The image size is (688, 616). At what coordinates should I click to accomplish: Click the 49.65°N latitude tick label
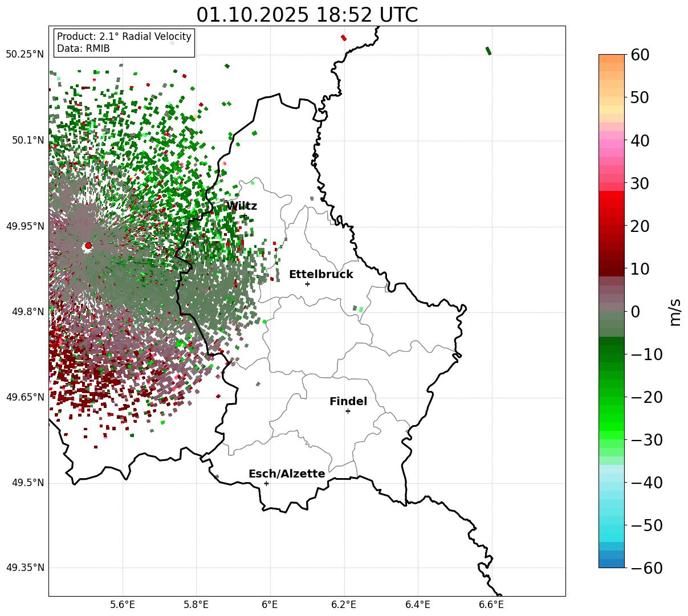pyautogui.click(x=25, y=397)
